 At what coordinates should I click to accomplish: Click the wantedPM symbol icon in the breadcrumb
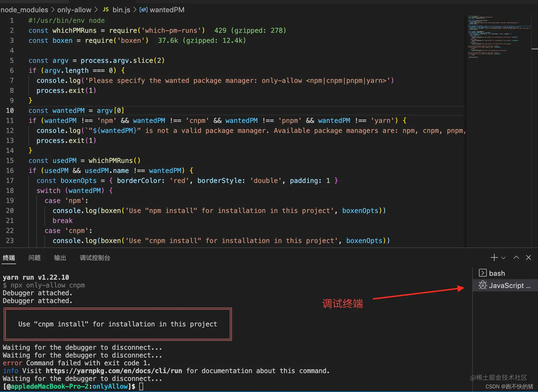[143, 10]
